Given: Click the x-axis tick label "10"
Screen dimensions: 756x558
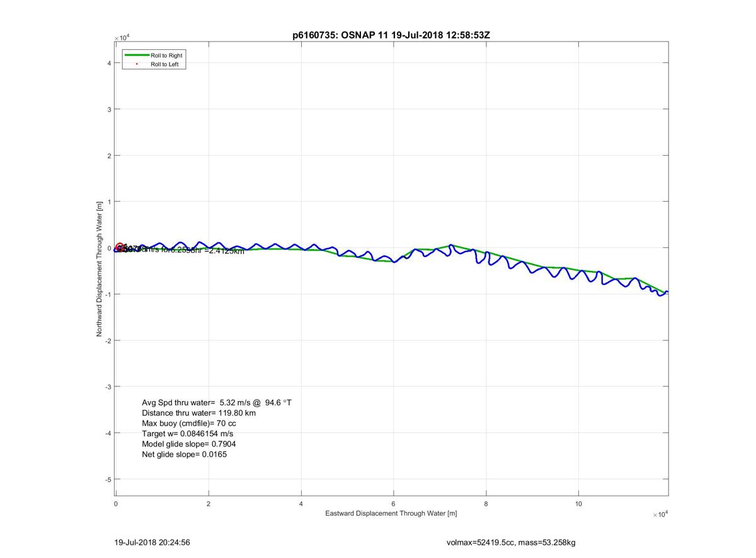Looking at the screenshot, I should tap(578, 504).
